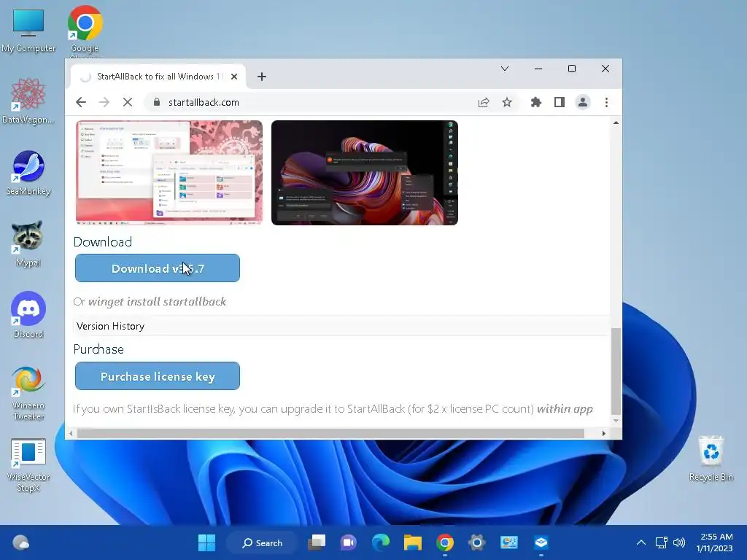Open the clock showing 2:55 AM

715,542
